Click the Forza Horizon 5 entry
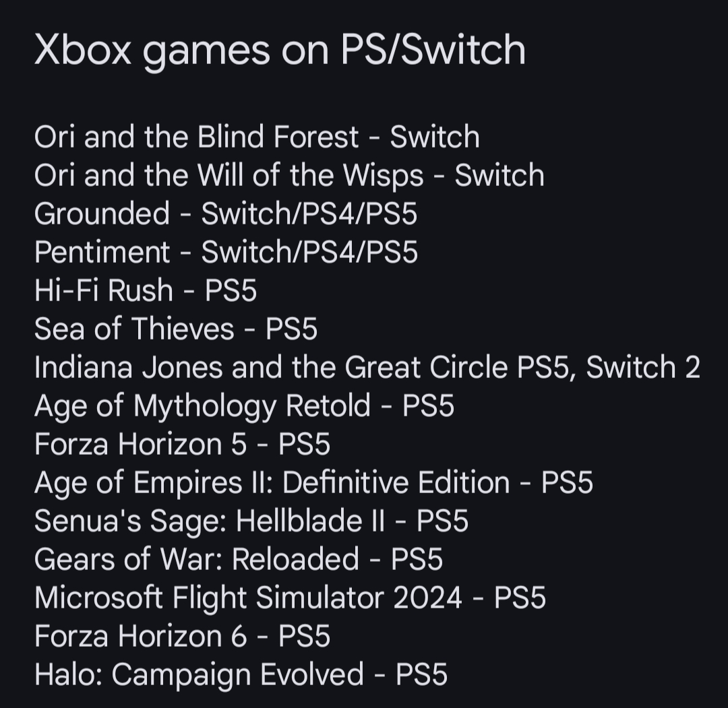The height and width of the screenshot is (708, 728). tap(182, 445)
